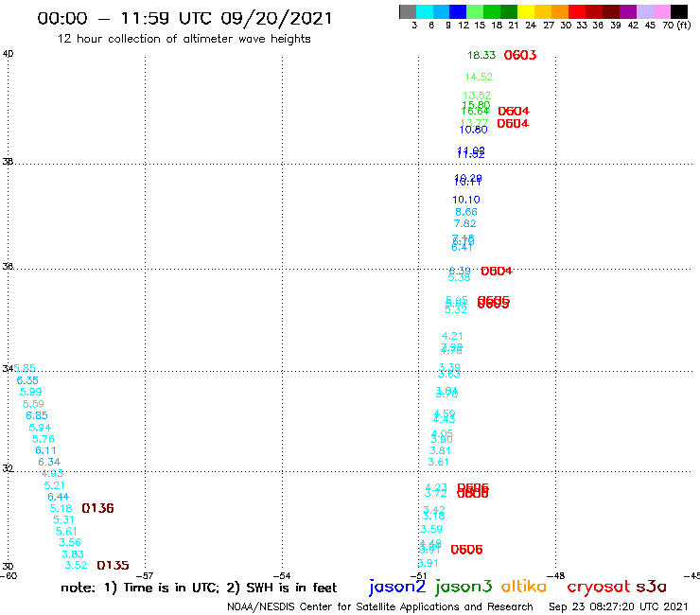Click the 5.21 wave height value

pyautogui.click(x=54, y=485)
